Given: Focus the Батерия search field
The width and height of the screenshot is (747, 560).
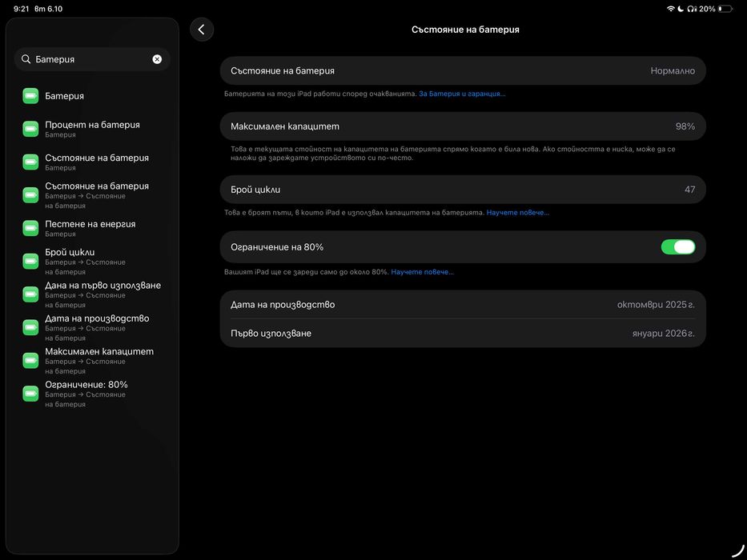Looking at the screenshot, I should 92,59.
